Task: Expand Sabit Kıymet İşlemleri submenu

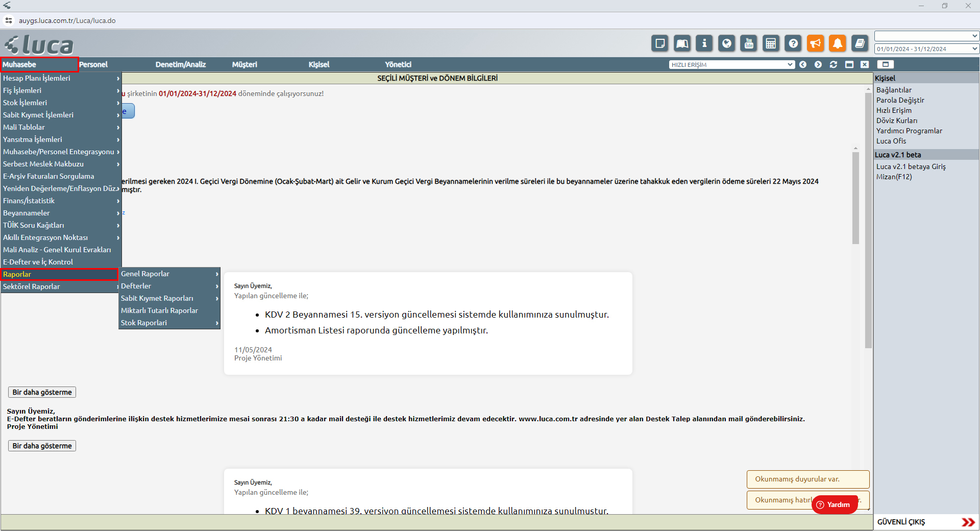Action: click(61, 115)
